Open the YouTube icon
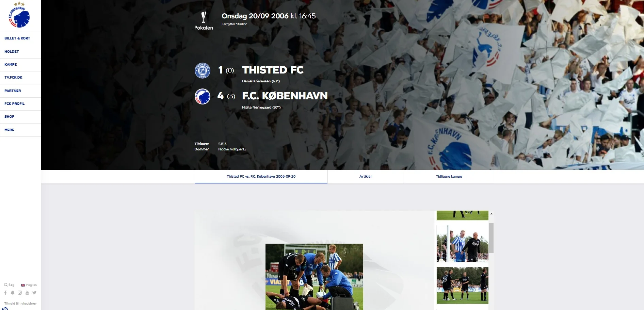The width and height of the screenshot is (644, 310). (x=27, y=293)
